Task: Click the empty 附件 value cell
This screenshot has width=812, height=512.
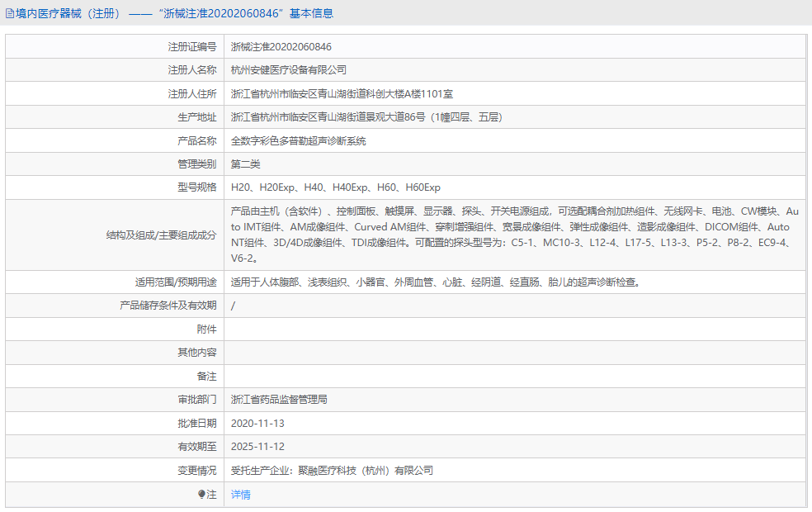Action: point(413,329)
